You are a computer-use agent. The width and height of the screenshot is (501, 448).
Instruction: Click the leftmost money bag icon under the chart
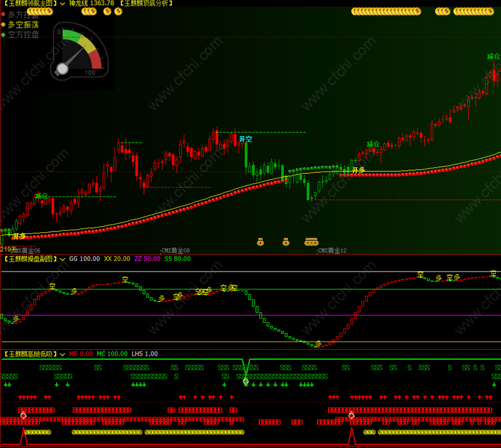tap(261, 242)
